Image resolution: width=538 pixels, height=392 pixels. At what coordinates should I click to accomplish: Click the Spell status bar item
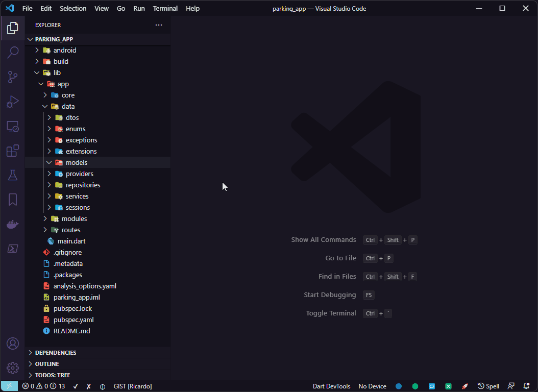(x=488, y=386)
